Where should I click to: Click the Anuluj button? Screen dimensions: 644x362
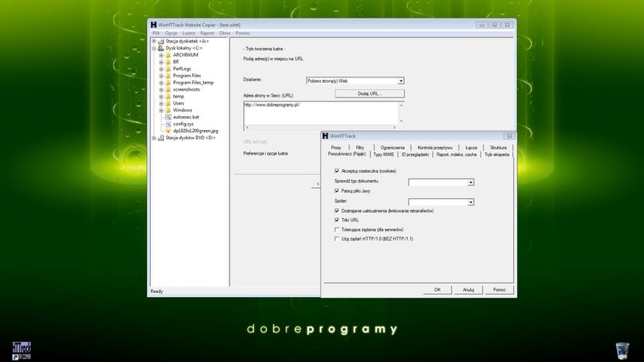pyautogui.click(x=468, y=290)
